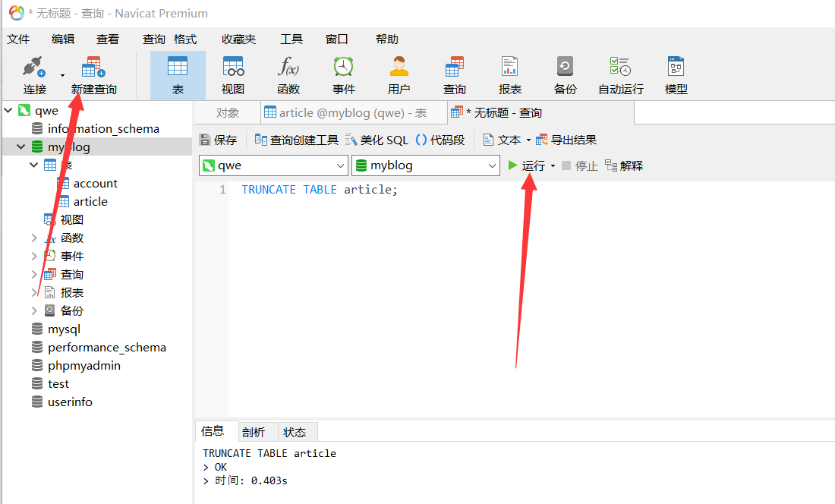Select the 视图 node in tree

point(71,219)
